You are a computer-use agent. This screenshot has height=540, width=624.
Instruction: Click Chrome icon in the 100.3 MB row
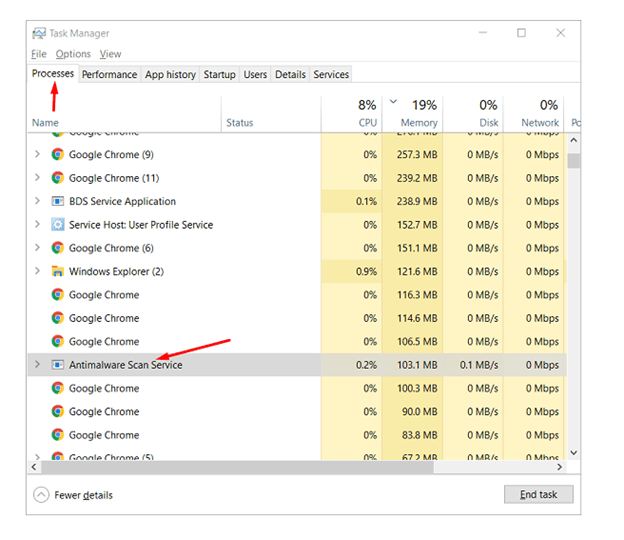click(x=58, y=388)
